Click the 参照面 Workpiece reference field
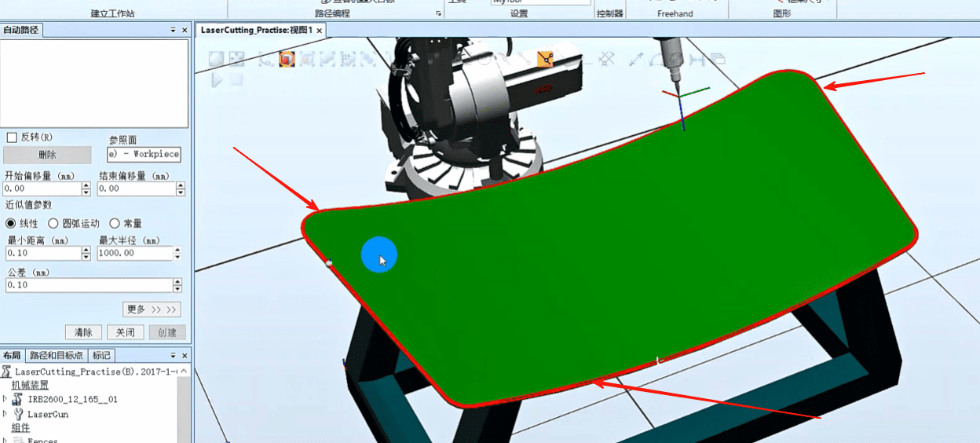The image size is (980, 443). tap(144, 155)
